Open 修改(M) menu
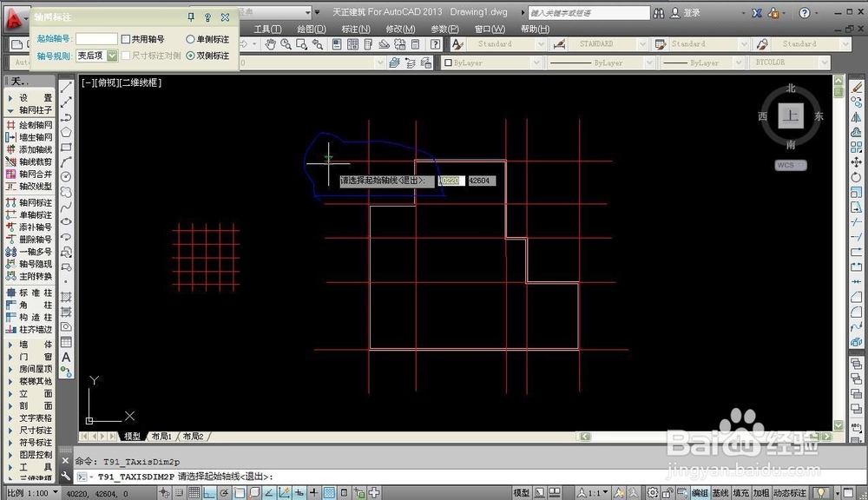The height and width of the screenshot is (500, 868). pos(400,29)
